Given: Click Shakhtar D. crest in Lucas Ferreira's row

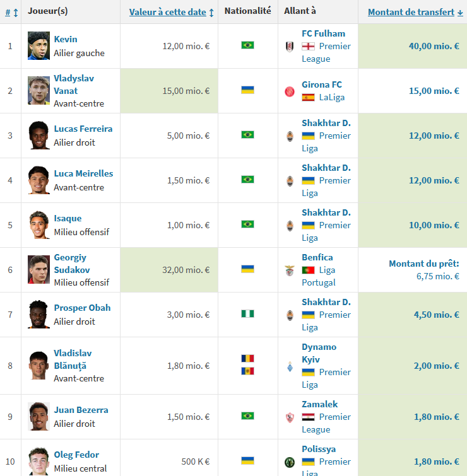Looking at the screenshot, I should click(x=290, y=136).
